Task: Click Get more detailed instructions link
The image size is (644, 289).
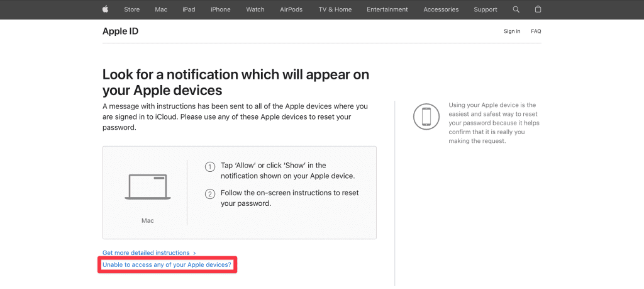Action: (x=149, y=253)
